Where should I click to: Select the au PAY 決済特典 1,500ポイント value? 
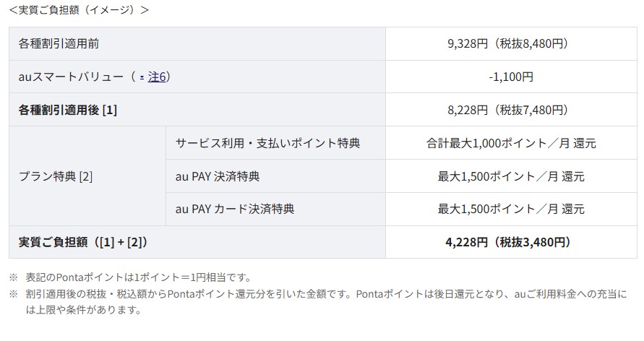point(511,176)
